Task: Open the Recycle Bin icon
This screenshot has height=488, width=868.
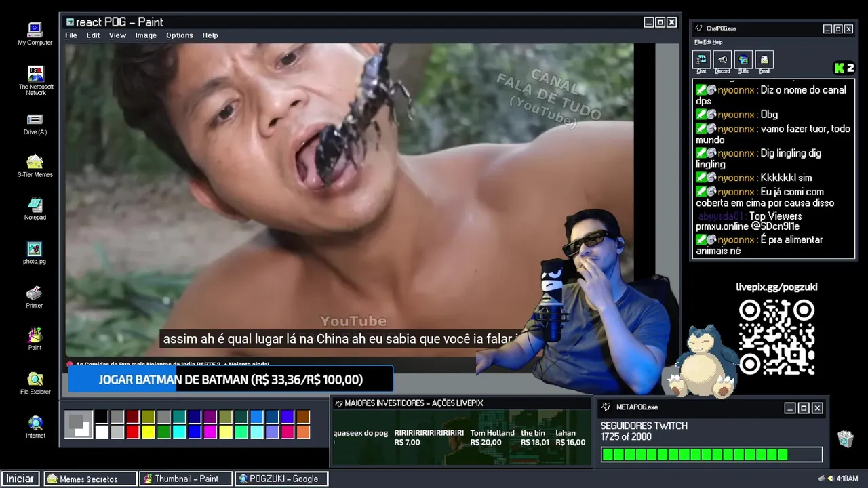Action: click(x=845, y=439)
